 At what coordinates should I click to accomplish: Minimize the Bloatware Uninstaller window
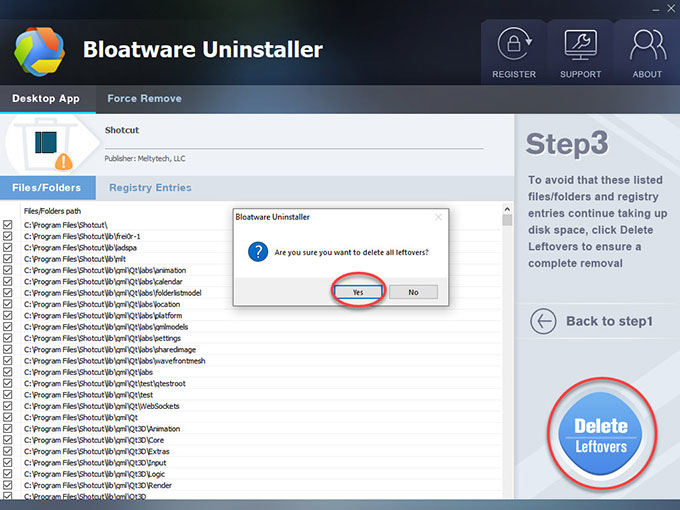[x=655, y=9]
